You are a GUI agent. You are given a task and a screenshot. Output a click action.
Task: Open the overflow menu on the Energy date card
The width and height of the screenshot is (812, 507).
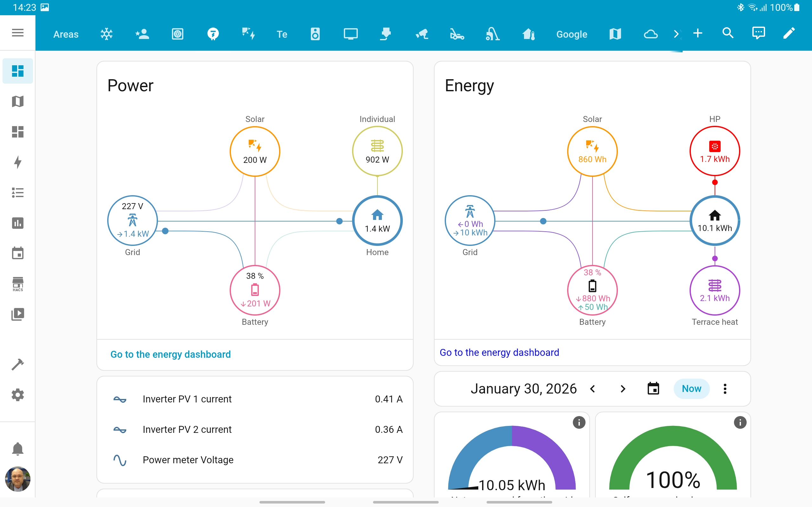click(x=725, y=388)
